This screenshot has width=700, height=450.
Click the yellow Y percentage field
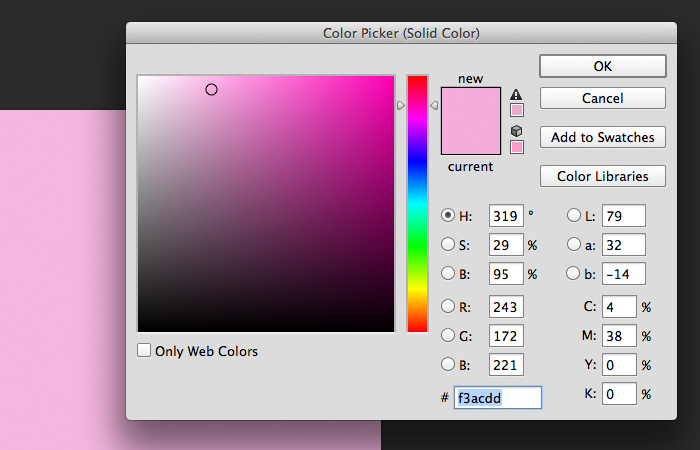click(x=619, y=365)
